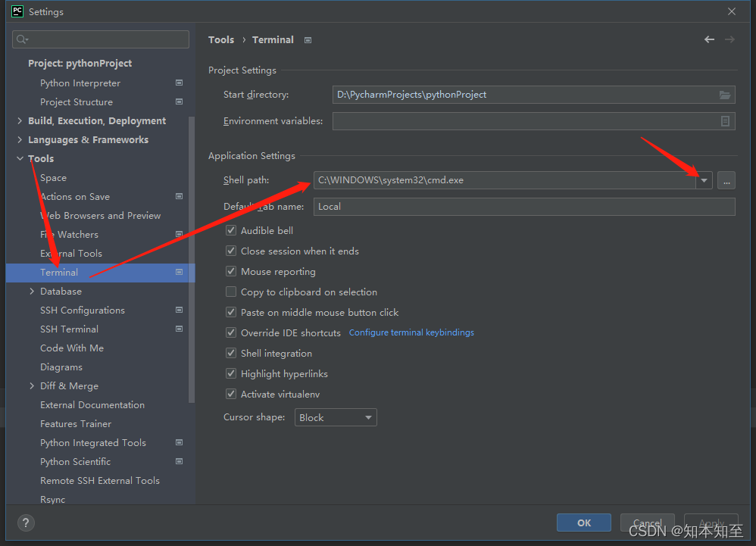756x546 pixels.
Task: Select Project: pythonProject heading
Action: [x=80, y=63]
